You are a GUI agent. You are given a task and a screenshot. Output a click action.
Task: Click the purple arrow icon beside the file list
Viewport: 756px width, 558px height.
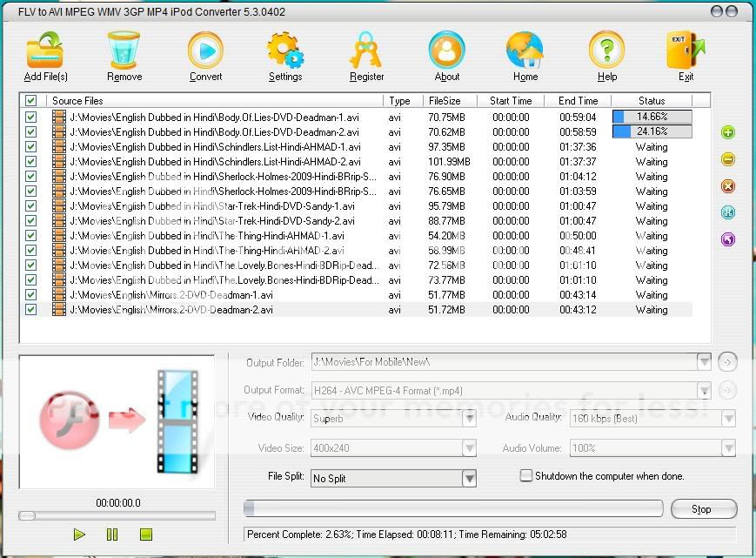(728, 239)
